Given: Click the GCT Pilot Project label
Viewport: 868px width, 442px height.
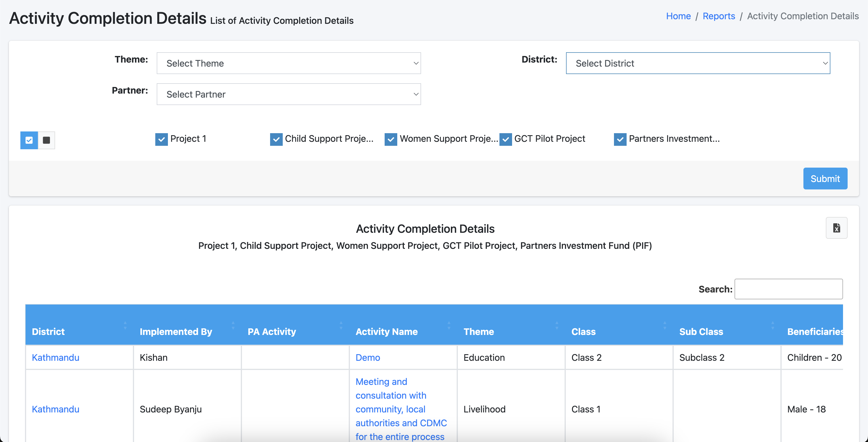Looking at the screenshot, I should click(550, 138).
